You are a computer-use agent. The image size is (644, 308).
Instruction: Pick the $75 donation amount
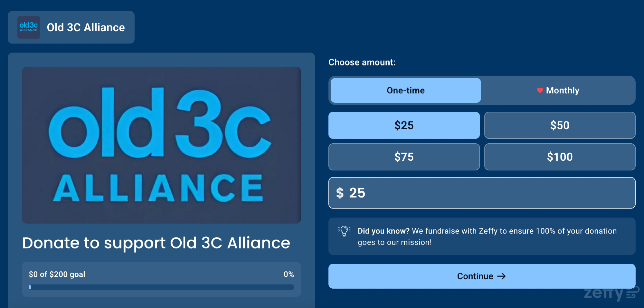pyautogui.click(x=404, y=157)
